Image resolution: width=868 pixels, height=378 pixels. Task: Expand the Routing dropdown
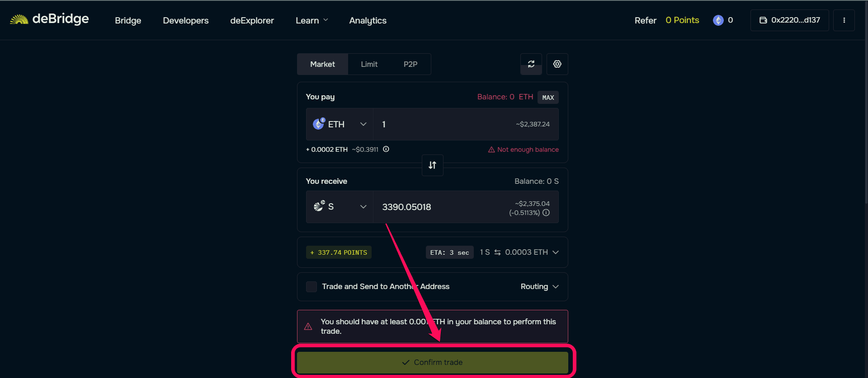[x=539, y=287]
